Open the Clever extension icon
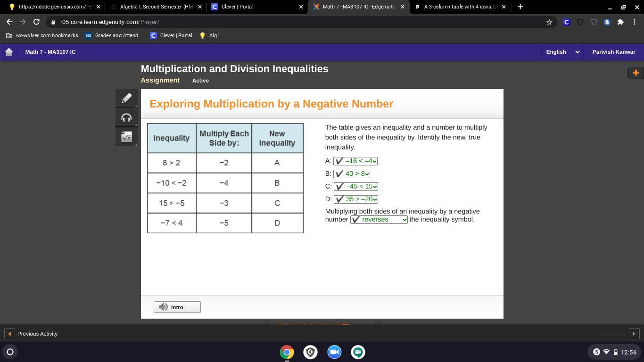644x362 pixels. click(x=567, y=22)
